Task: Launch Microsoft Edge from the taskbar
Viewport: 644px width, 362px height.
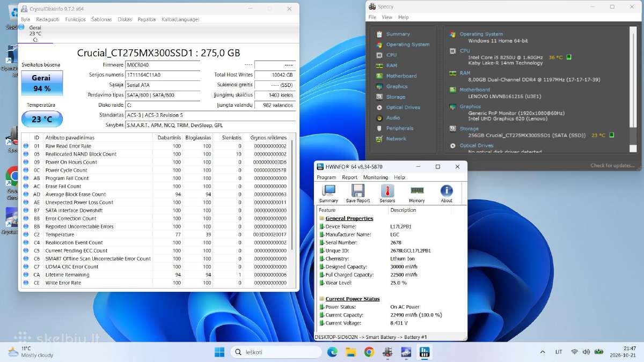Action: [x=333, y=352]
